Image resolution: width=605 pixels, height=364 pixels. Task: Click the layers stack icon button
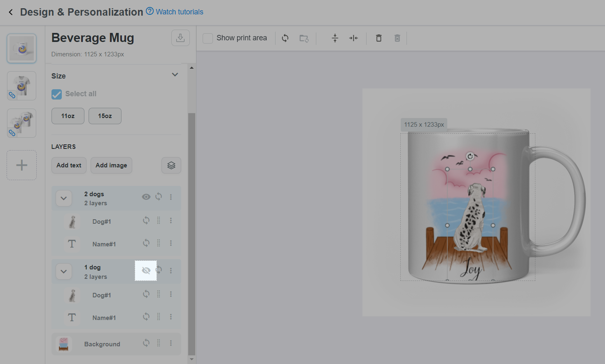click(x=171, y=165)
